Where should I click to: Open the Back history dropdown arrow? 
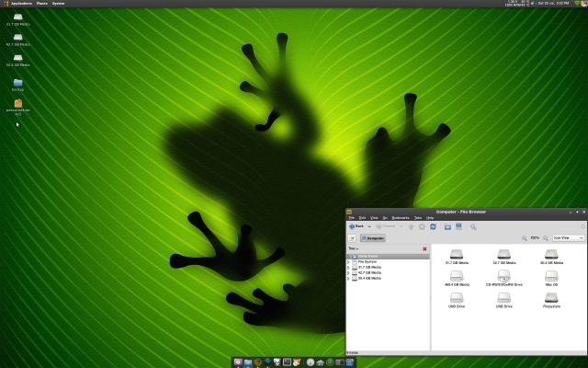click(x=369, y=226)
